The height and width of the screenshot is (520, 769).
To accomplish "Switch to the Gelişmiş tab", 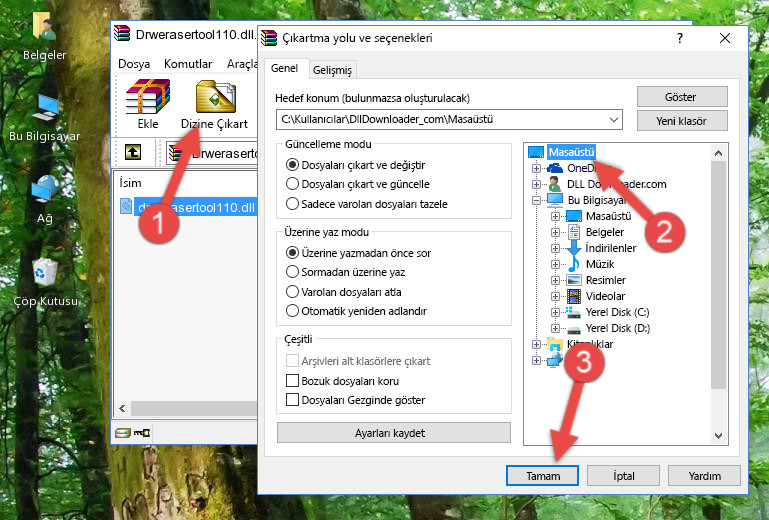I will [x=333, y=70].
